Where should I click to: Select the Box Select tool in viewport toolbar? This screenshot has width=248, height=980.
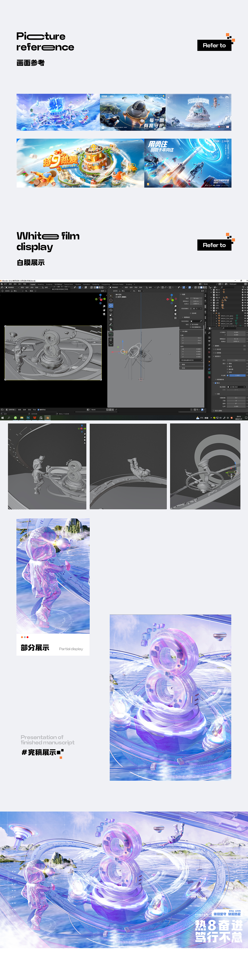pyautogui.click(x=111, y=296)
